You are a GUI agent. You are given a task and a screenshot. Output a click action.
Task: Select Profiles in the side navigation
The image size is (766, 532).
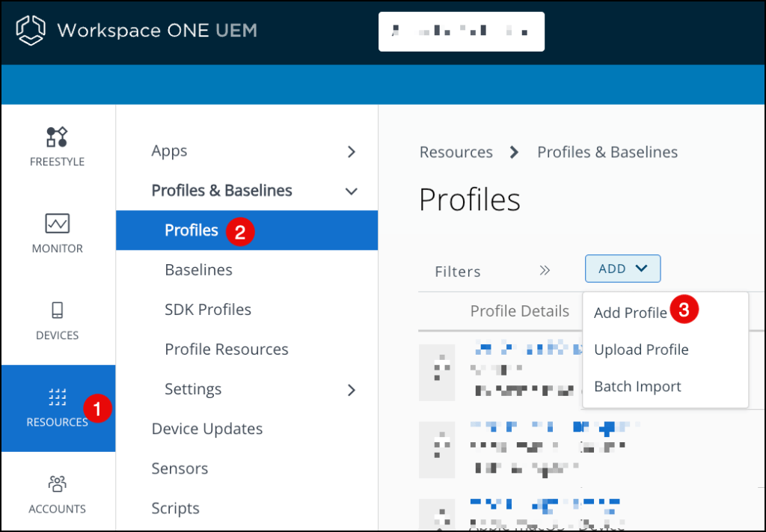tap(191, 230)
